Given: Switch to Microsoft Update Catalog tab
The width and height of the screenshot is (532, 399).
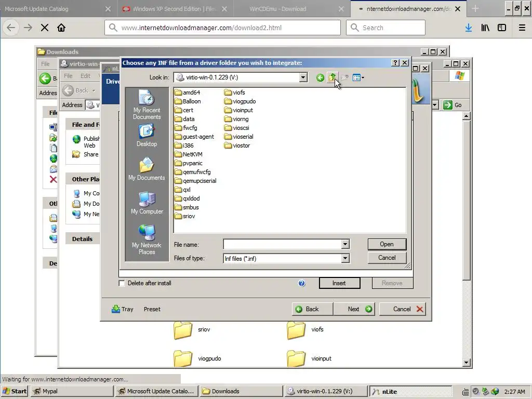Looking at the screenshot, I should (58, 9).
